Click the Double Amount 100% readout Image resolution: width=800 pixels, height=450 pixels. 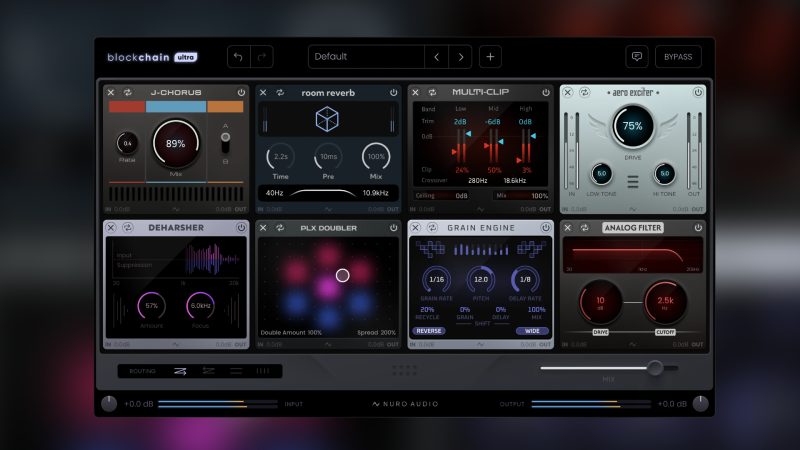291,332
